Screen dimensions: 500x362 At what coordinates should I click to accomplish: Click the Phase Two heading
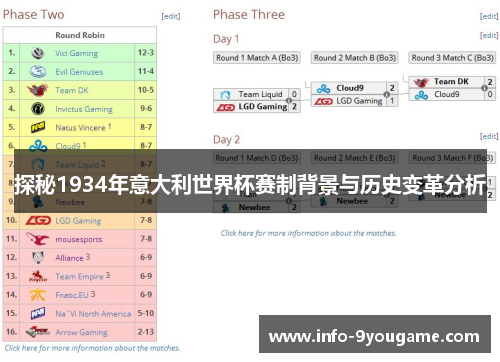point(33,15)
